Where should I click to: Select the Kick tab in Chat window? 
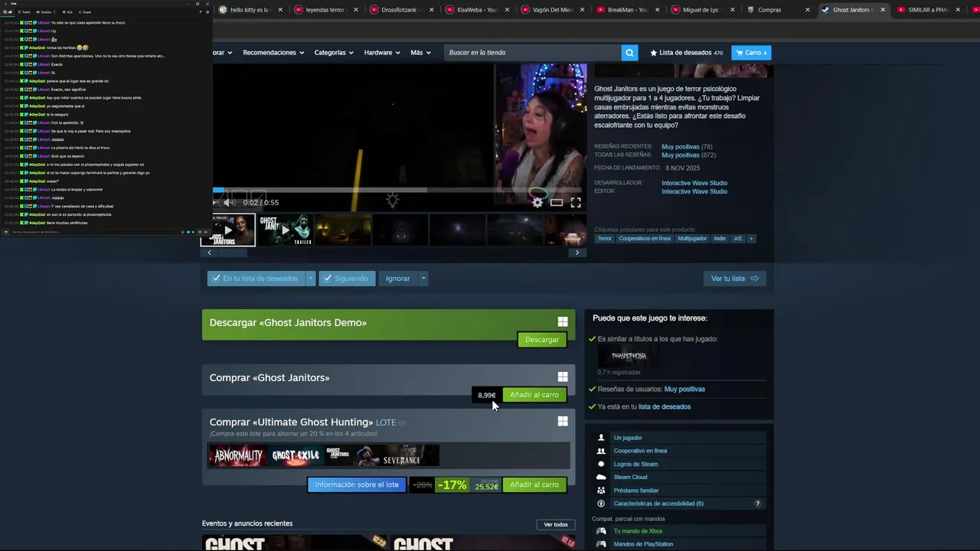tap(67, 12)
